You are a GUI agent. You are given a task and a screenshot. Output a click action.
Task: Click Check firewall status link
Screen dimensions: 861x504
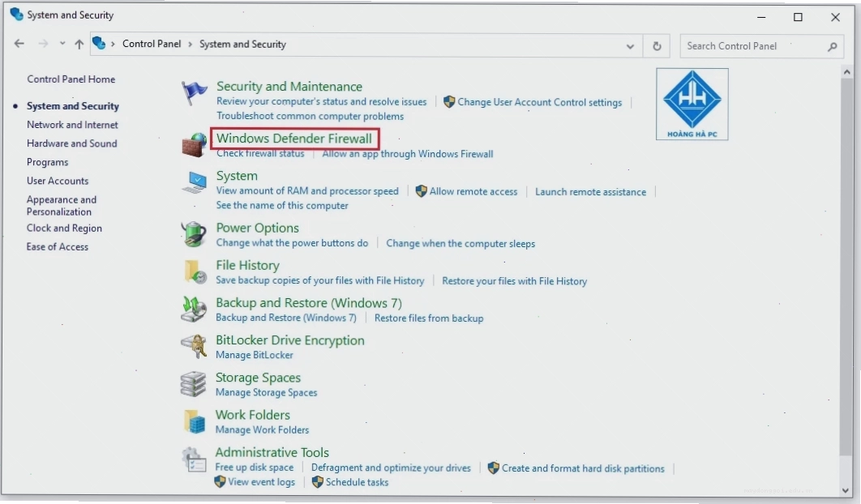(x=260, y=154)
